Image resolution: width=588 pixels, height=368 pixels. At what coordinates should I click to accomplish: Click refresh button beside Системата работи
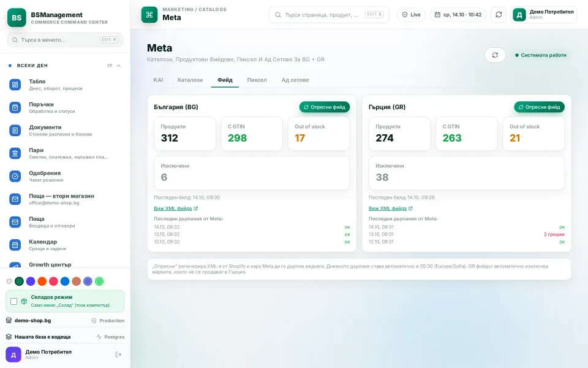click(x=495, y=55)
